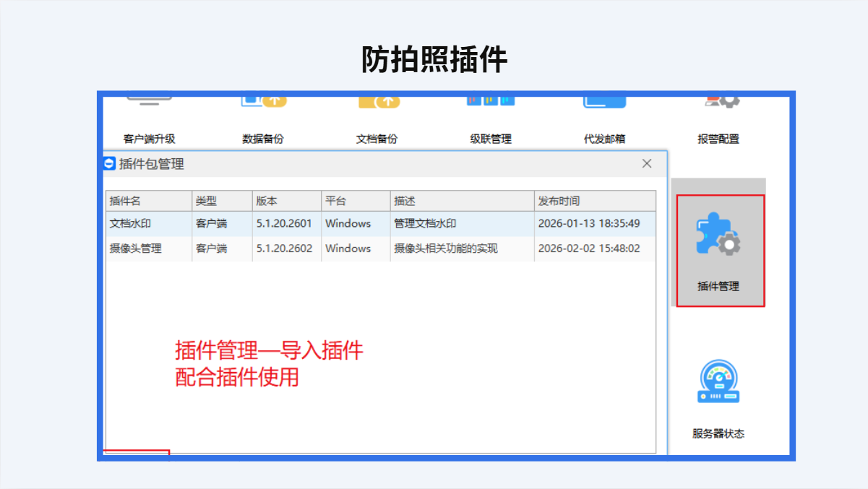The height and width of the screenshot is (489, 868).
Task: Open the 插件管理 plugin management icon
Action: point(718,235)
